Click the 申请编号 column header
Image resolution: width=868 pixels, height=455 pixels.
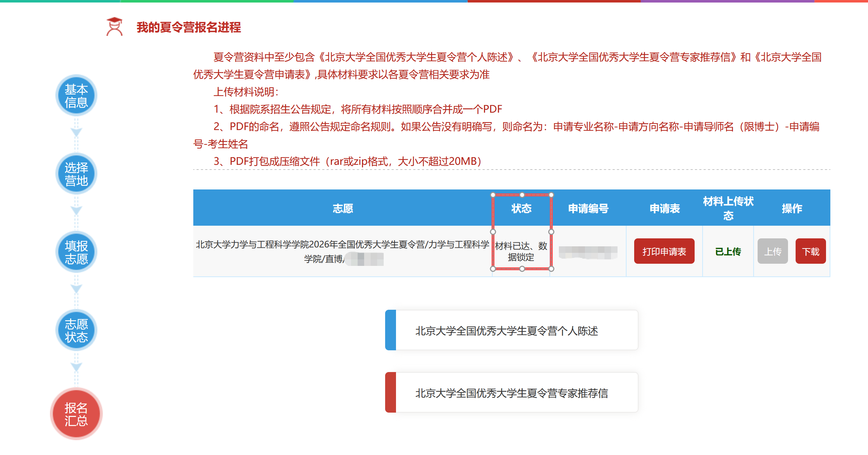tap(588, 208)
